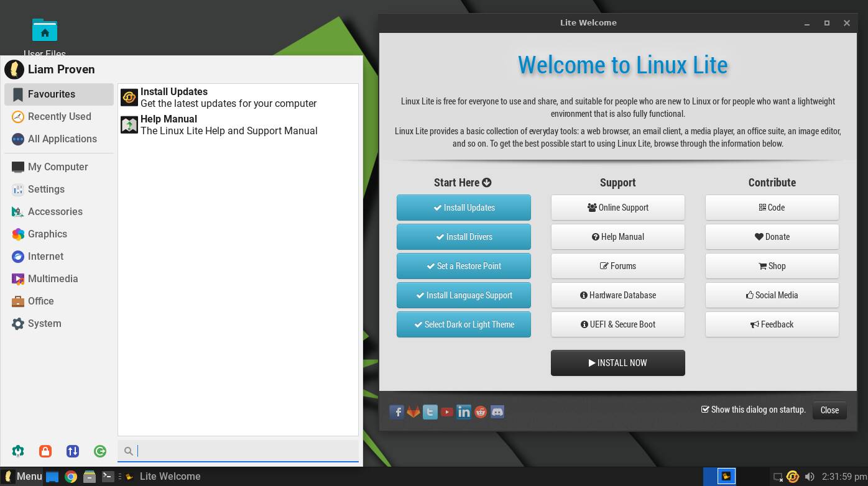Click the updates notifier tray icon
This screenshot has height=486, width=868.
click(x=793, y=477)
